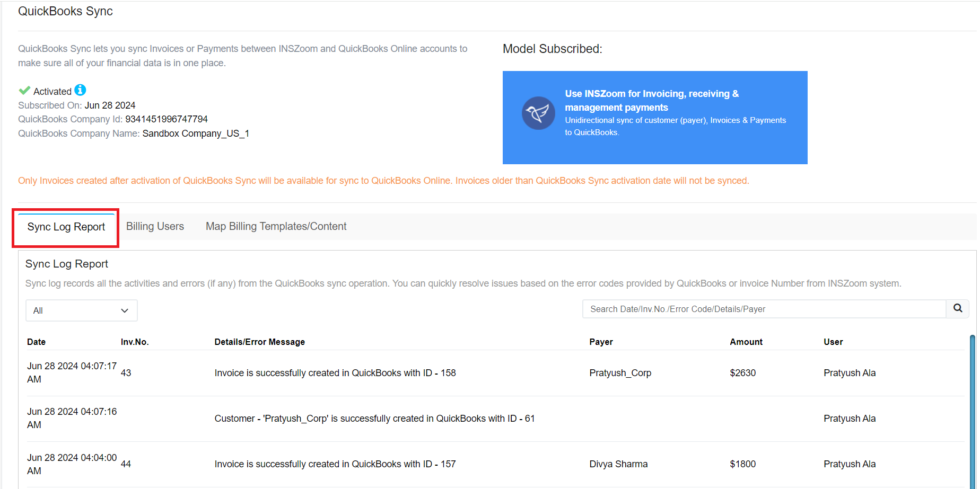Screen dimensions: 980x489
Task: Click the Divya Sharma payer cell
Action: point(618,464)
